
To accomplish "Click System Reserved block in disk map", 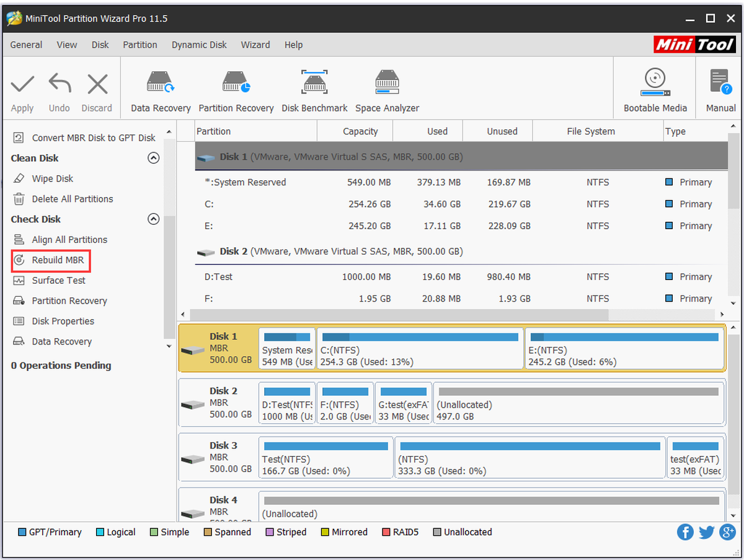I will 287,349.
